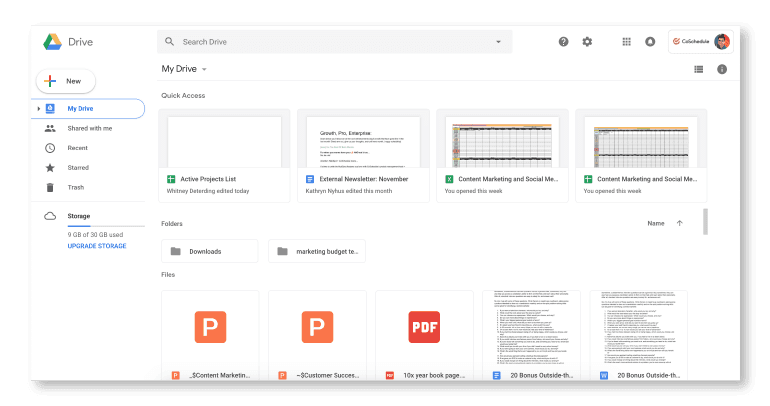Expand the My Drive tree arrow
Screen dimensions: 770x406
click(x=39, y=108)
